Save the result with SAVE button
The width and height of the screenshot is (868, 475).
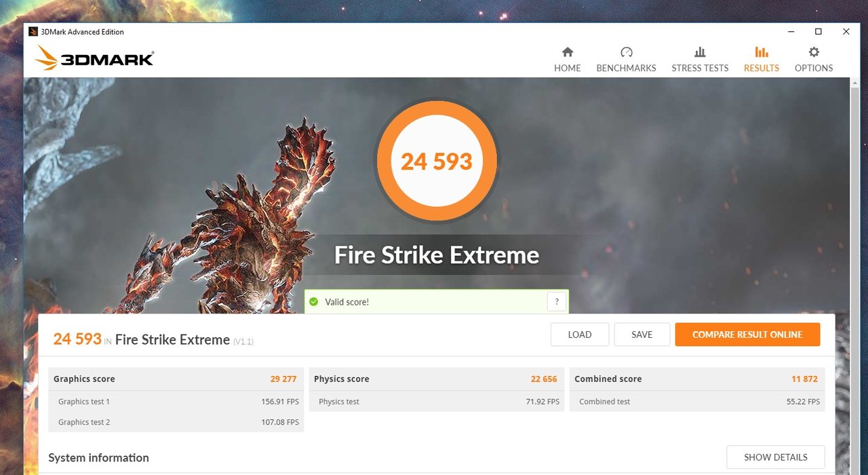pyautogui.click(x=642, y=335)
